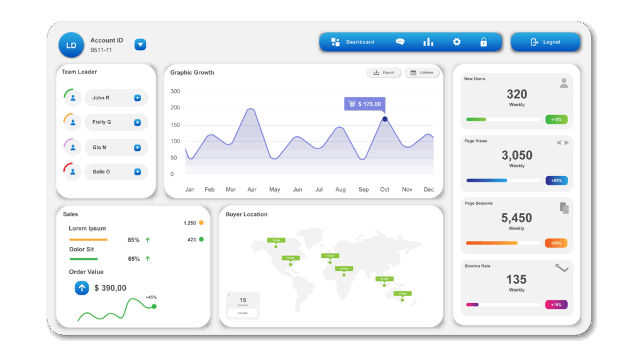
Task: Click the Page Seasons documents icon
Action: (564, 207)
